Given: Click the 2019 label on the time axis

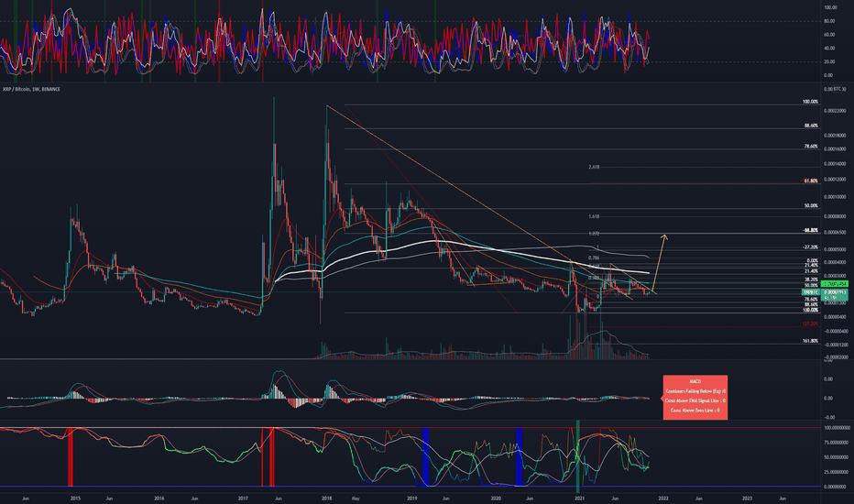Looking at the screenshot, I should [411, 498].
